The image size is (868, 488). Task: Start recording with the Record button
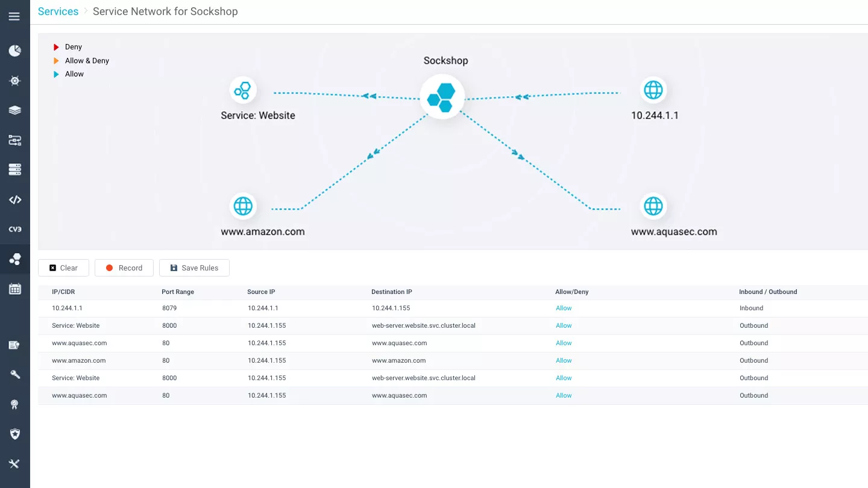tap(124, 268)
